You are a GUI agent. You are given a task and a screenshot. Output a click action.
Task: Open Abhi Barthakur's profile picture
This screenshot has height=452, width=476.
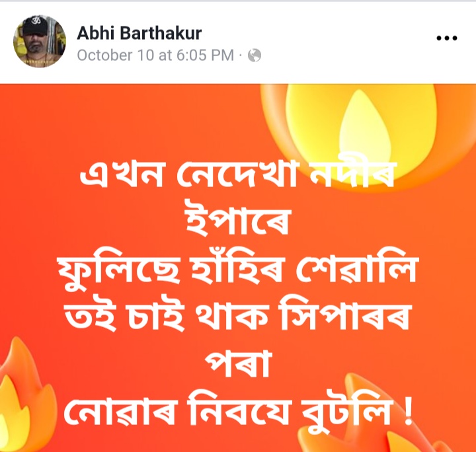(40, 42)
